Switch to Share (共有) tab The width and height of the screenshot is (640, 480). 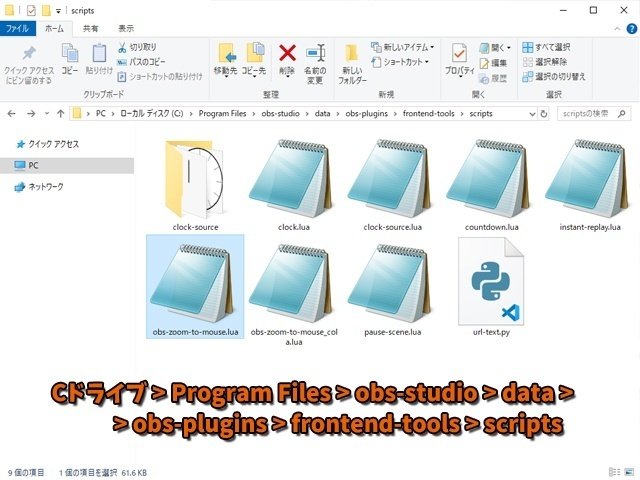[91, 29]
